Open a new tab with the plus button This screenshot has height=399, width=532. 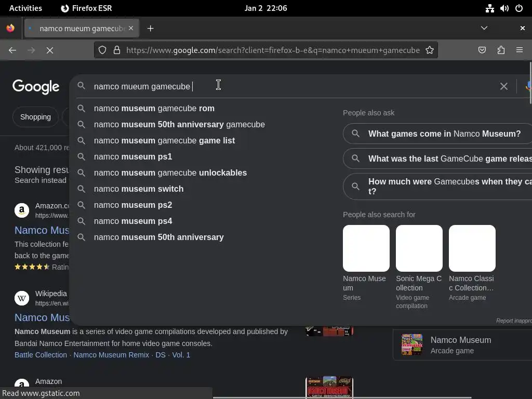click(150, 29)
